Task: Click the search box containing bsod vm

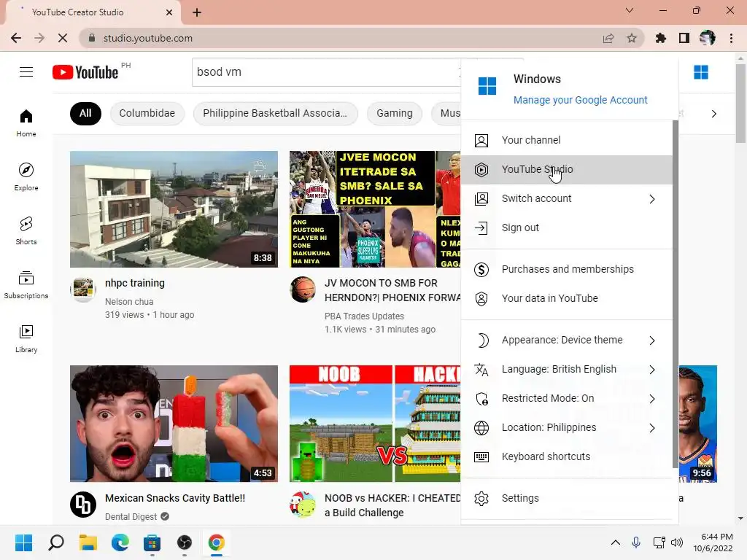Action: pyautogui.click(x=326, y=72)
